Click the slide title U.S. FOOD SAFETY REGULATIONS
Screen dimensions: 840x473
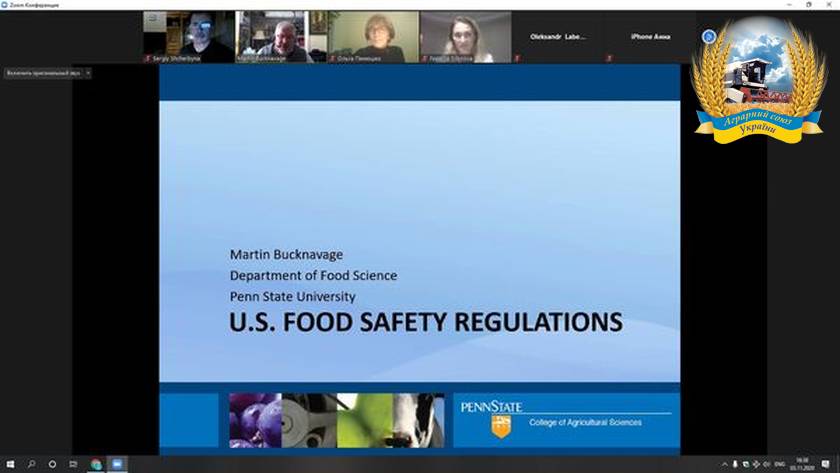[426, 322]
